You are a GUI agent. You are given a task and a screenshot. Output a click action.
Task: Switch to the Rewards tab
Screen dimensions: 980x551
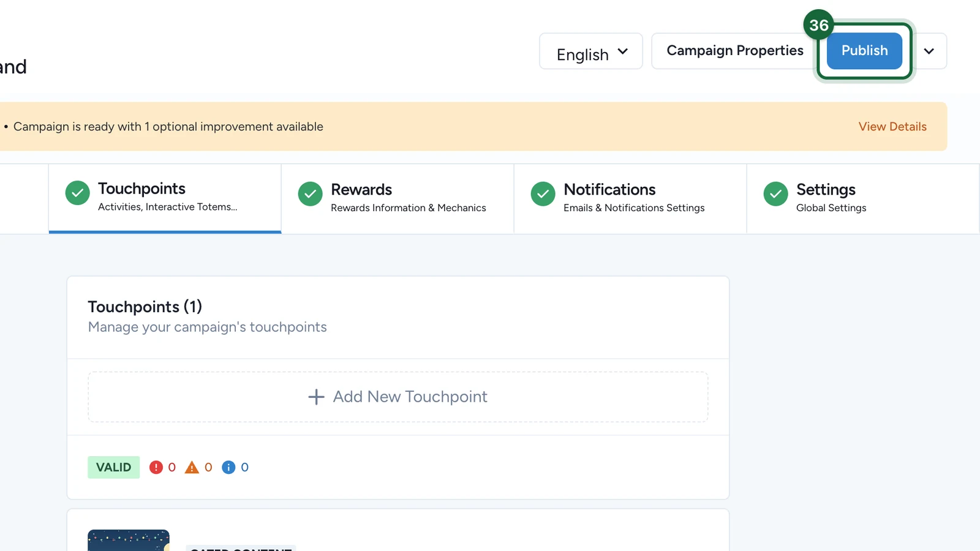pos(398,198)
